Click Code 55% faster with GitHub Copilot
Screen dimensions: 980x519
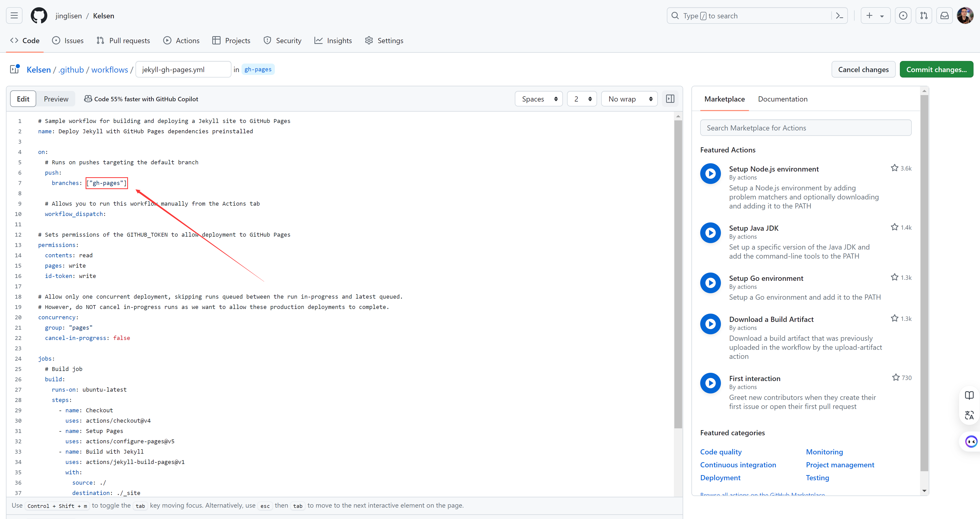point(146,99)
